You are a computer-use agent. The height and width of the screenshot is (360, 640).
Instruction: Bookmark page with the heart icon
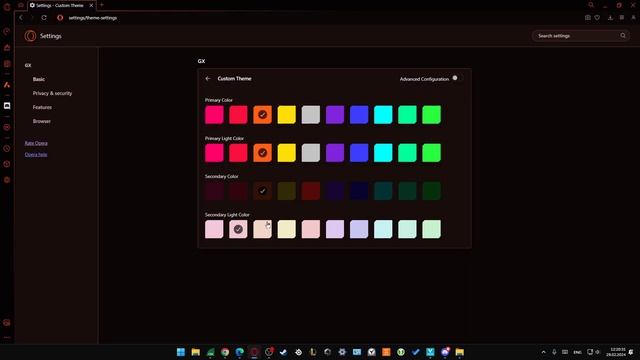[597, 18]
